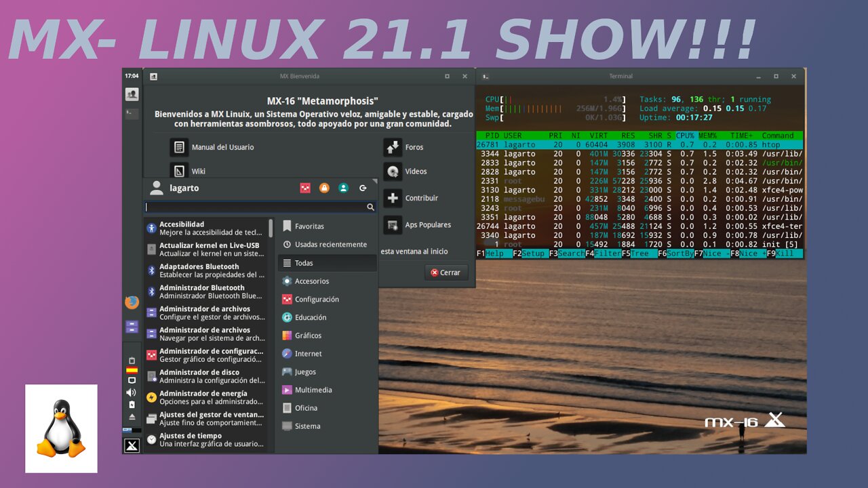This screenshot has width=868, height=488.
Task: Open Accesibilidad from the application list
Action: point(206,228)
